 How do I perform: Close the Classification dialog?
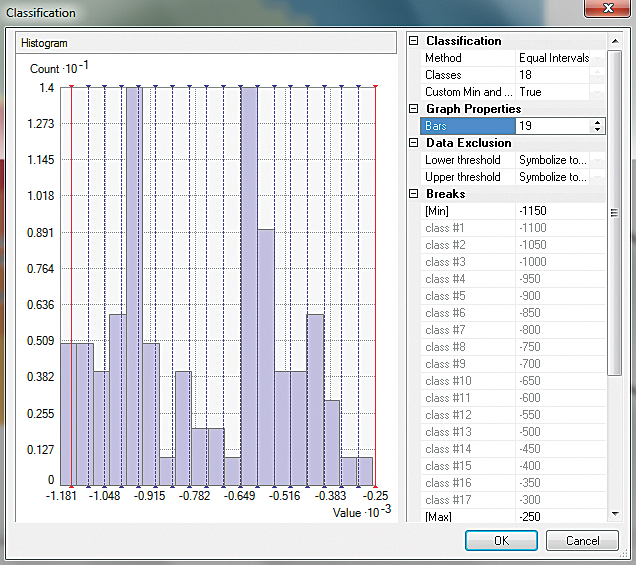tap(607, 8)
